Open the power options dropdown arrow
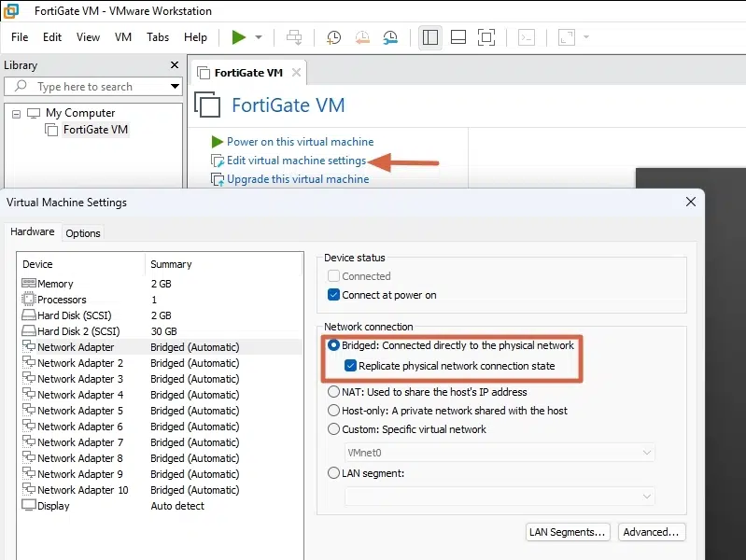 [259, 37]
